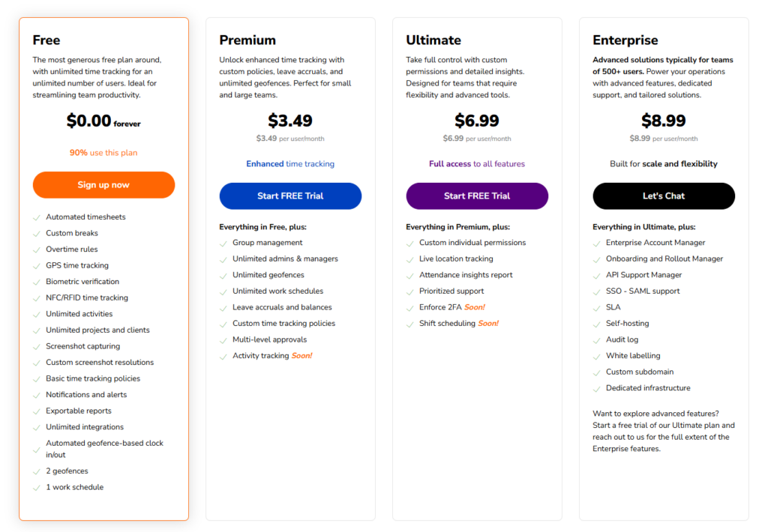Start FREE Trial on the Ultimate plan
Image resolution: width=768 pixels, height=532 pixels.
(476, 196)
